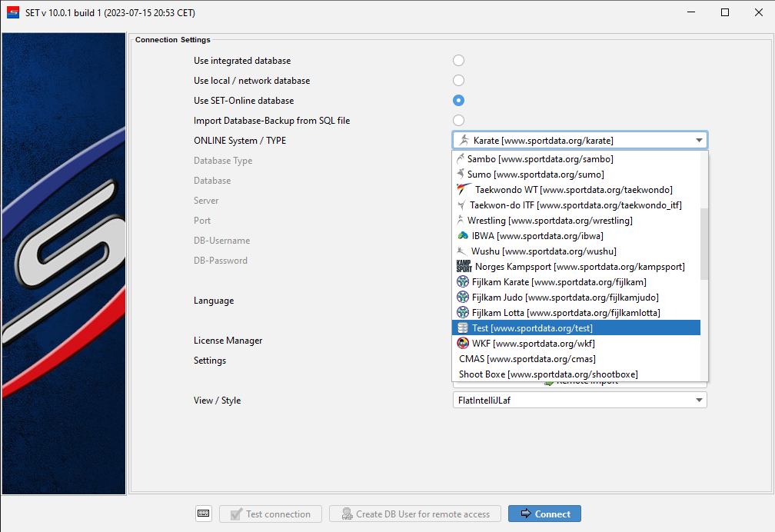Open the View / Style FlatIntelliJLaf dropdown
Viewport: 775px width, 532px height.
coord(580,400)
